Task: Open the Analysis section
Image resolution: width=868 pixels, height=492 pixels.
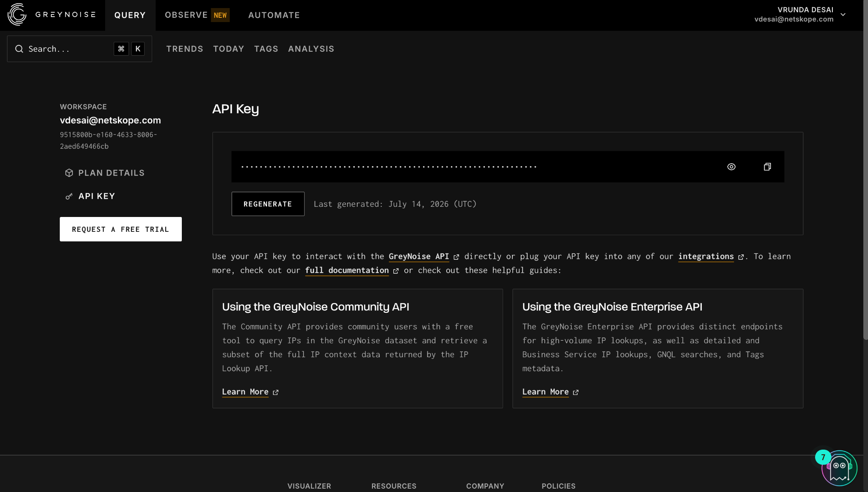Action: (311, 49)
